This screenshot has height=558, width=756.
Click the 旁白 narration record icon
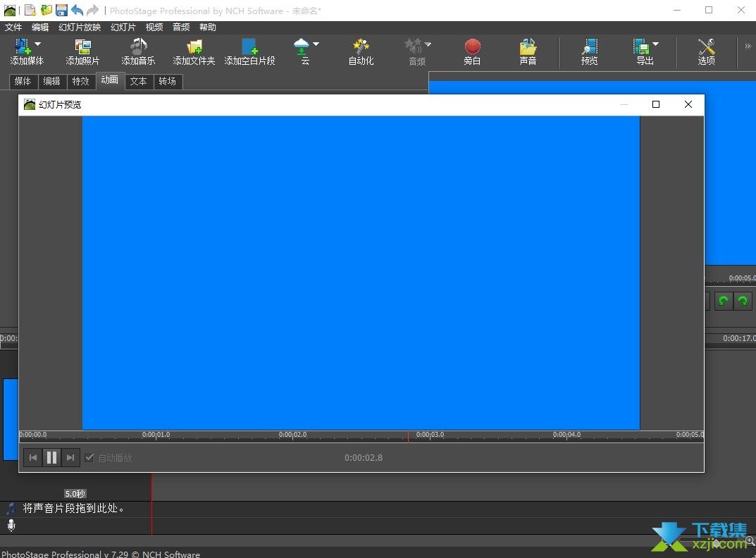(473, 46)
